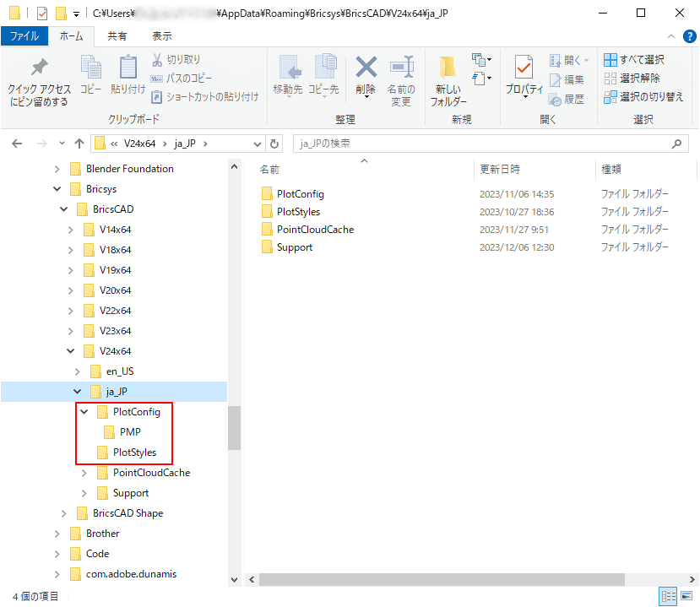Click V24x64 in address breadcrumb
Viewport: 700px width, 607px height.
click(139, 144)
